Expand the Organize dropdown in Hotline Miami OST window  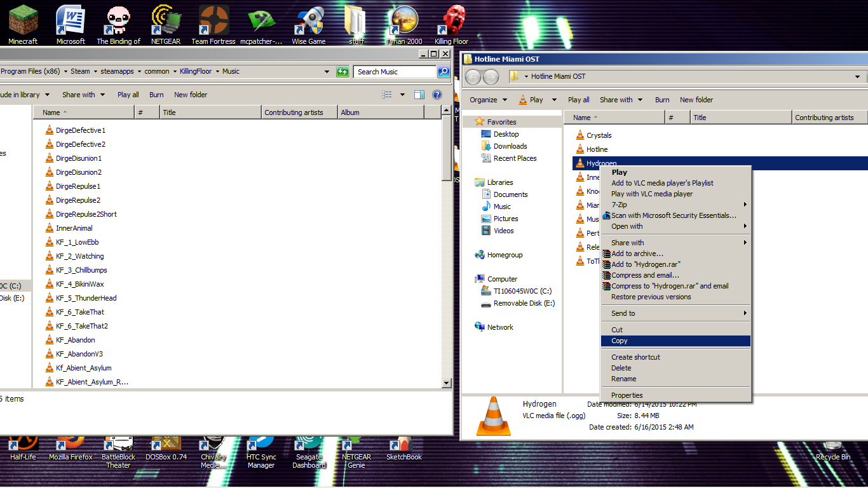(489, 100)
